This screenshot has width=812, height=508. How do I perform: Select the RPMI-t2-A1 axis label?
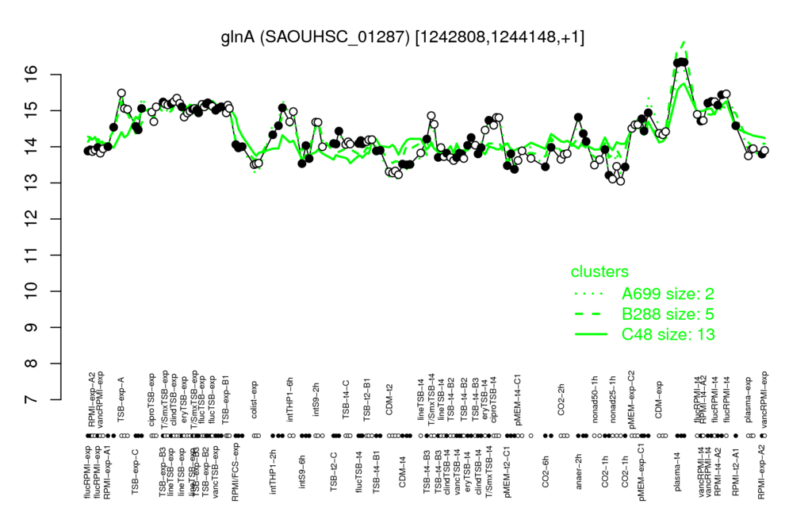(x=736, y=470)
